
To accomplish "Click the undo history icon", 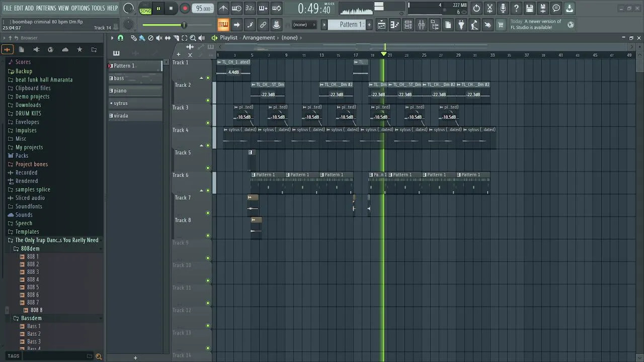I will click(x=476, y=8).
